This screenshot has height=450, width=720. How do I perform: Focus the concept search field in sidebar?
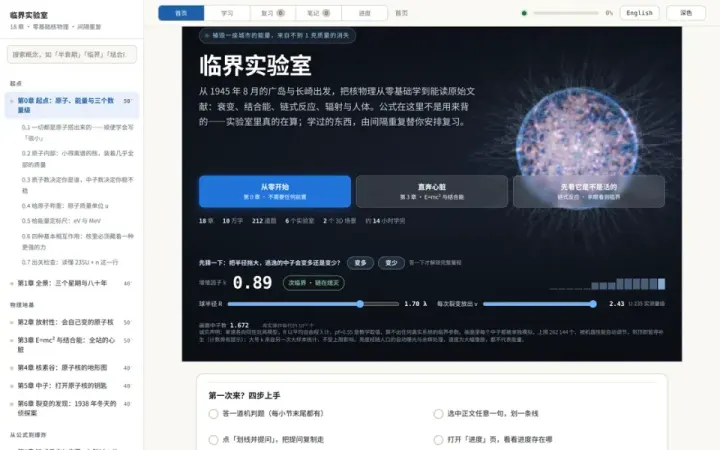(72, 54)
